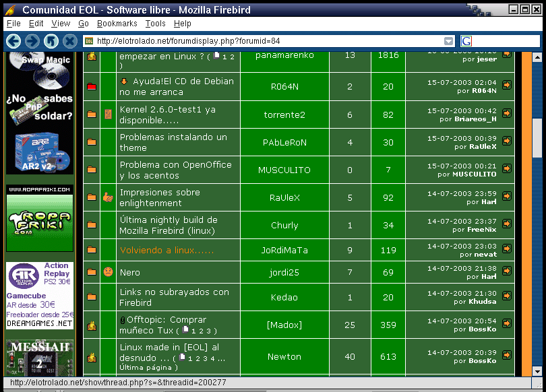546x392 pixels.
Task: Go to last post by MUSCULITO arrow
Action: pyautogui.click(x=507, y=168)
